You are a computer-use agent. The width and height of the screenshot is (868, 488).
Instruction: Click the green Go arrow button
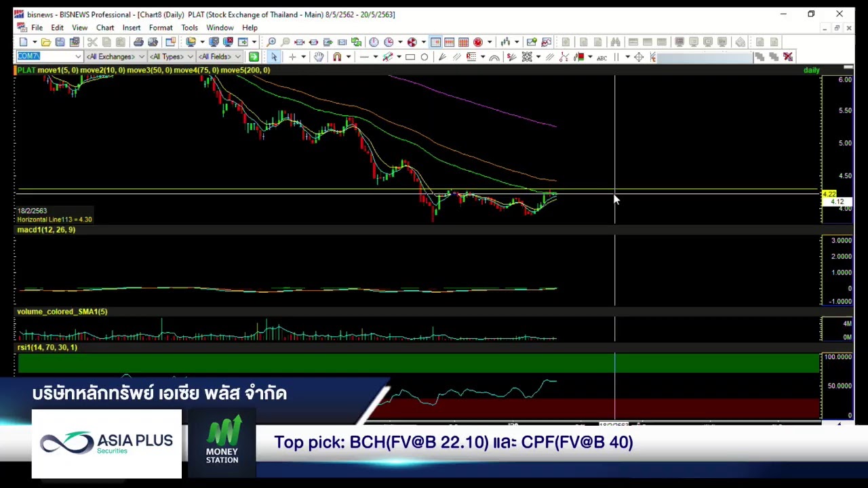pos(254,57)
